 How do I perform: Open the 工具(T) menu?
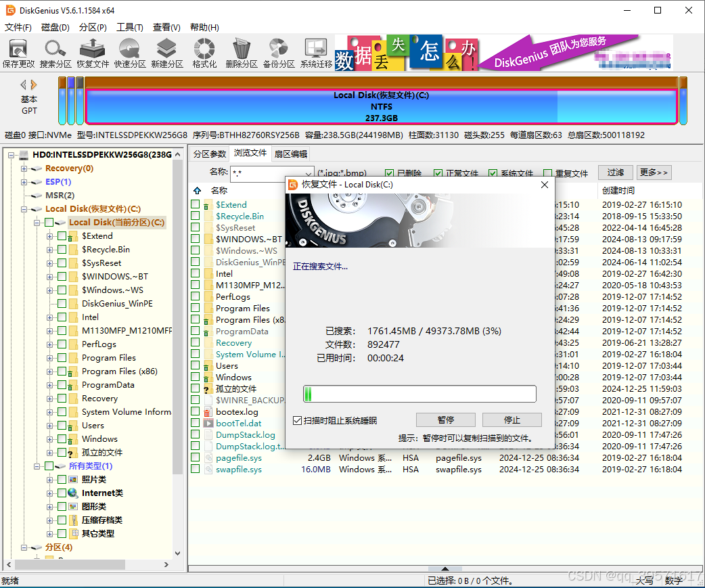click(x=129, y=28)
